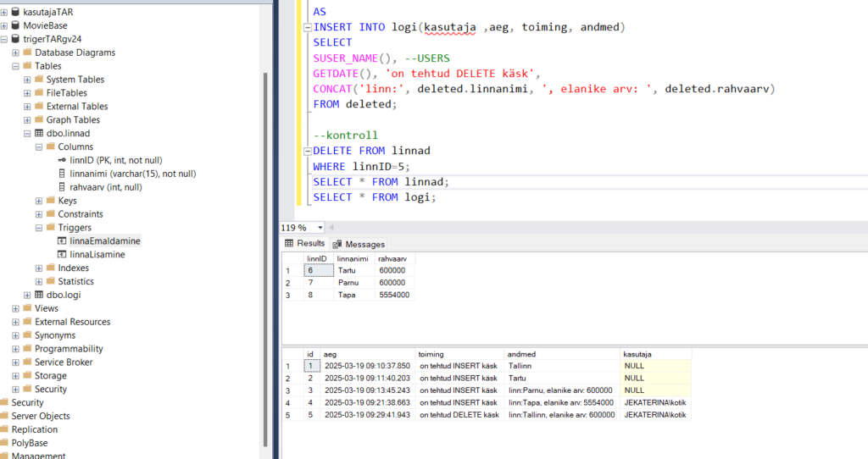Click the linnanimi column header in results
This screenshot has height=459, width=868.
(354, 258)
